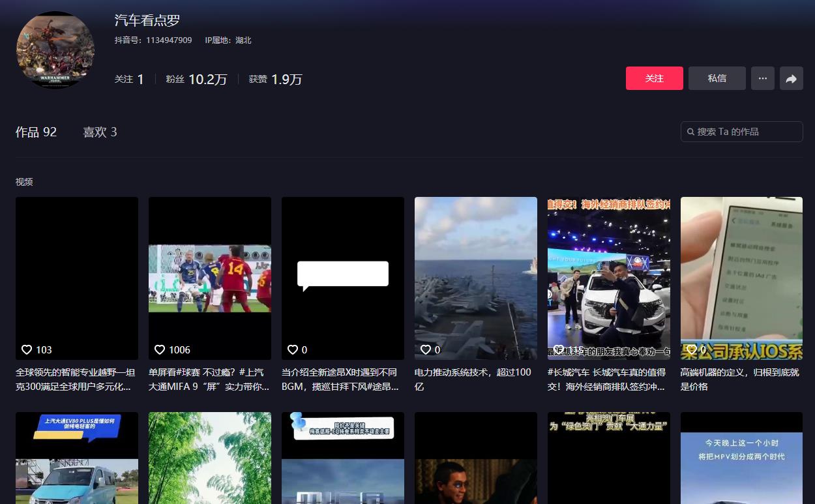Click the 抖音号: 1134947909 text
The height and width of the screenshot is (504, 815).
pyautogui.click(x=153, y=40)
